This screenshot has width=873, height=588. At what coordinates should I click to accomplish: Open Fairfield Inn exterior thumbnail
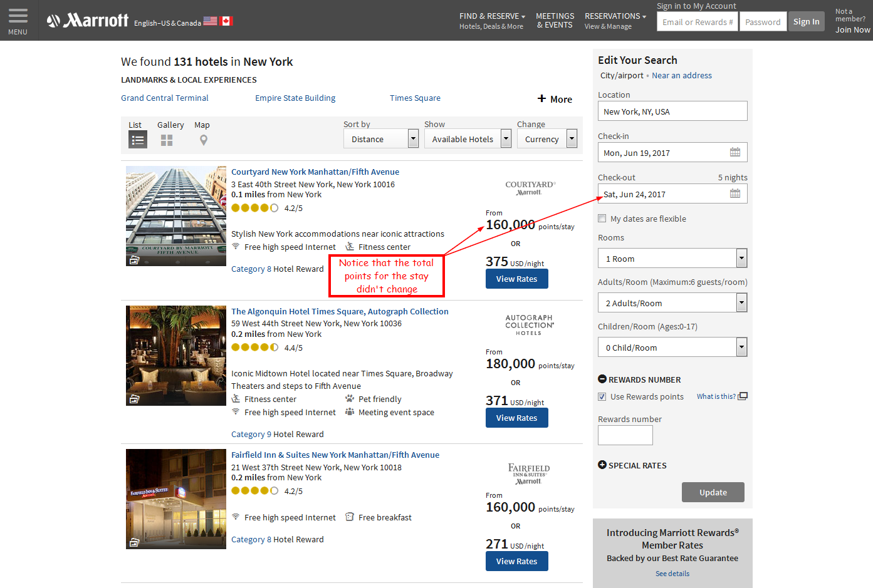[176, 499]
